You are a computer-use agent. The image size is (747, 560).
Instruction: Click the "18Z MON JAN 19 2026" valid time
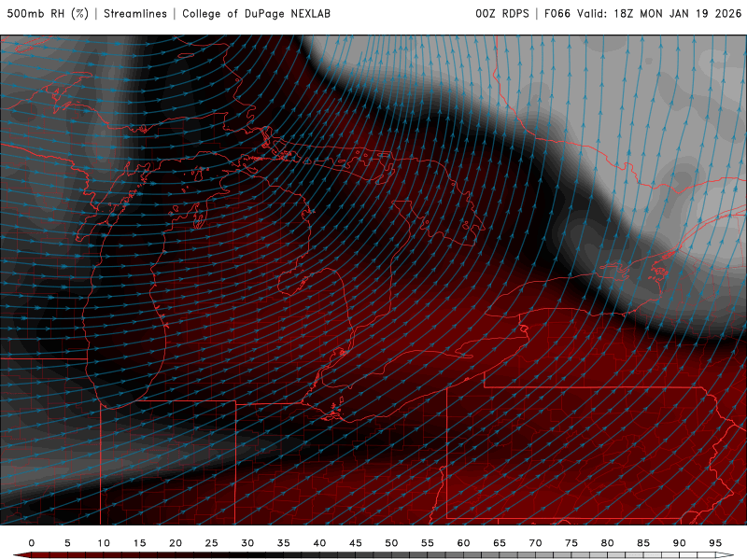pyautogui.click(x=678, y=14)
